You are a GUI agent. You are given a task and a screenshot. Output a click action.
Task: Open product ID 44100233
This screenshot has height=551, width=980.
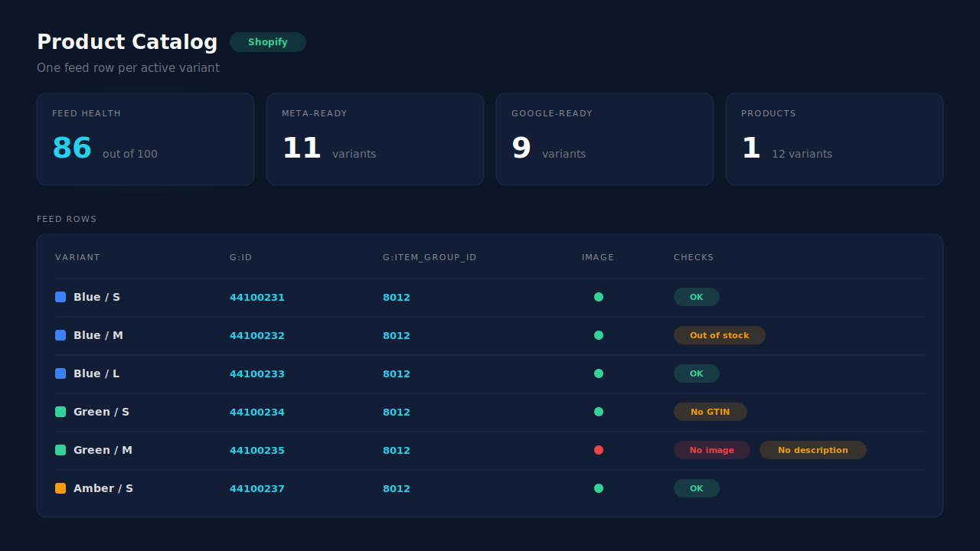coord(257,373)
